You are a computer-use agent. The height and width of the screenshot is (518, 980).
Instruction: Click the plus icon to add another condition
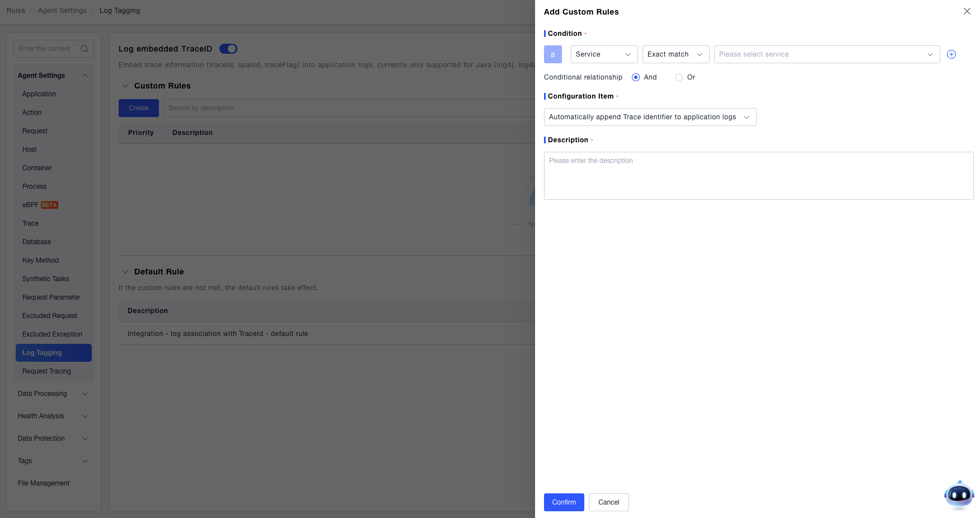[x=951, y=54]
